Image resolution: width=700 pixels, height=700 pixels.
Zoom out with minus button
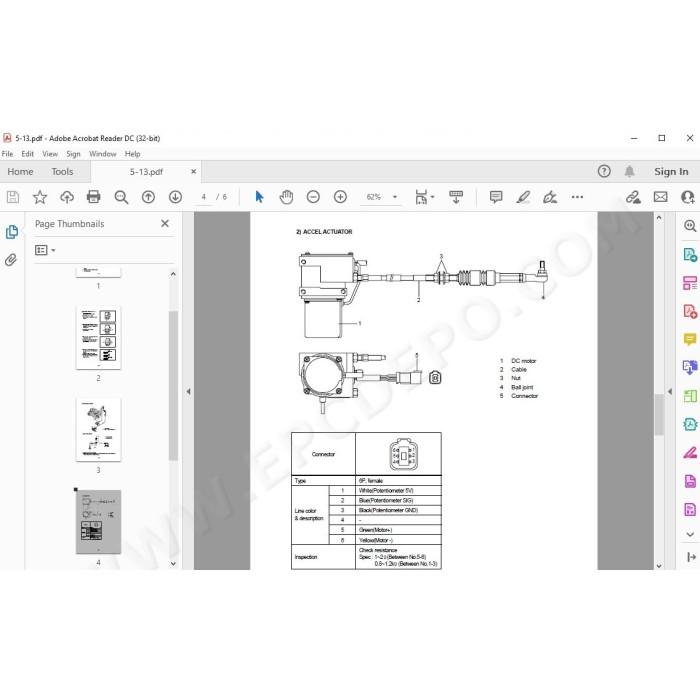tap(313, 197)
